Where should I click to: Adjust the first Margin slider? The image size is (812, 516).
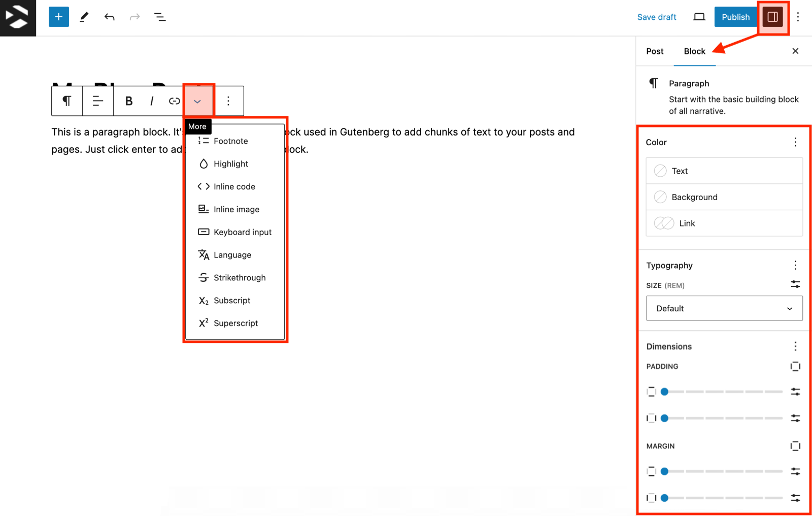pyautogui.click(x=723, y=471)
